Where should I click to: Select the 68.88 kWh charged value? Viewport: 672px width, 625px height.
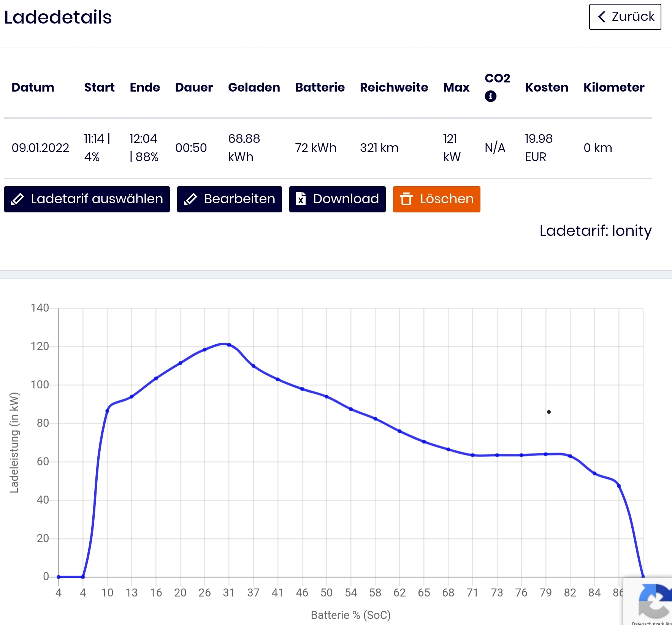click(x=244, y=148)
